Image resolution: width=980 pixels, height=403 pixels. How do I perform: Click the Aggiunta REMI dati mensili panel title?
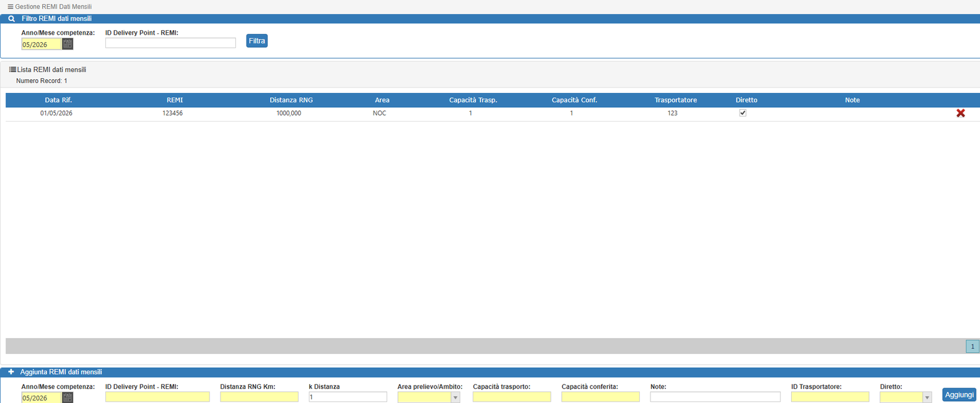pos(61,372)
